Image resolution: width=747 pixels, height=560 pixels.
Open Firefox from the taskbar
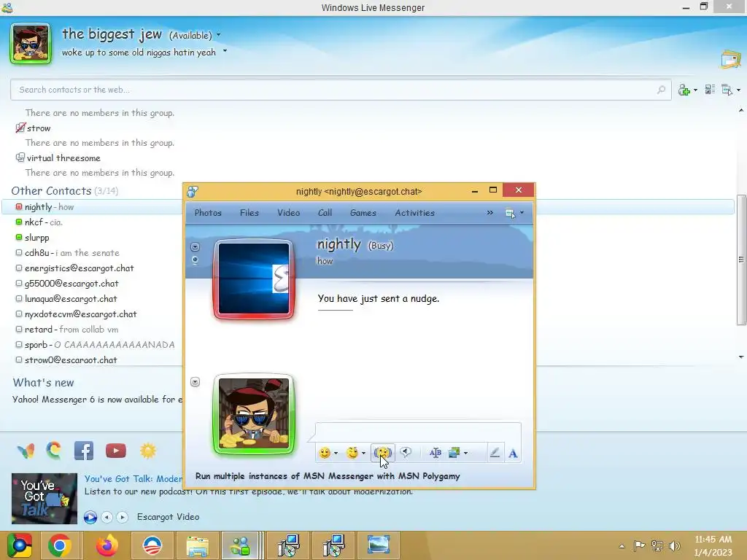click(x=107, y=545)
